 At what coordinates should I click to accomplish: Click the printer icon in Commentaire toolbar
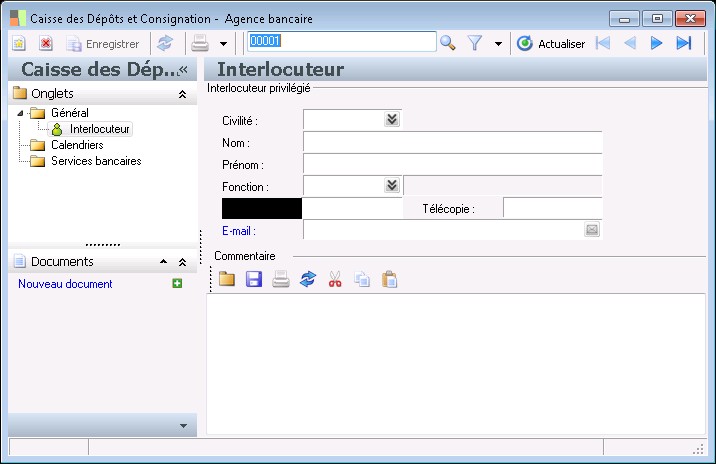click(x=281, y=279)
